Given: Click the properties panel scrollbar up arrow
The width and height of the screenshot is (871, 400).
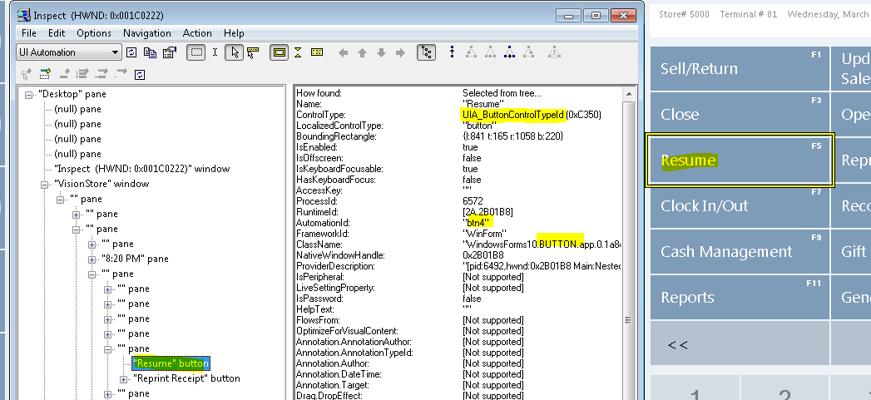Looking at the screenshot, I should [629, 94].
